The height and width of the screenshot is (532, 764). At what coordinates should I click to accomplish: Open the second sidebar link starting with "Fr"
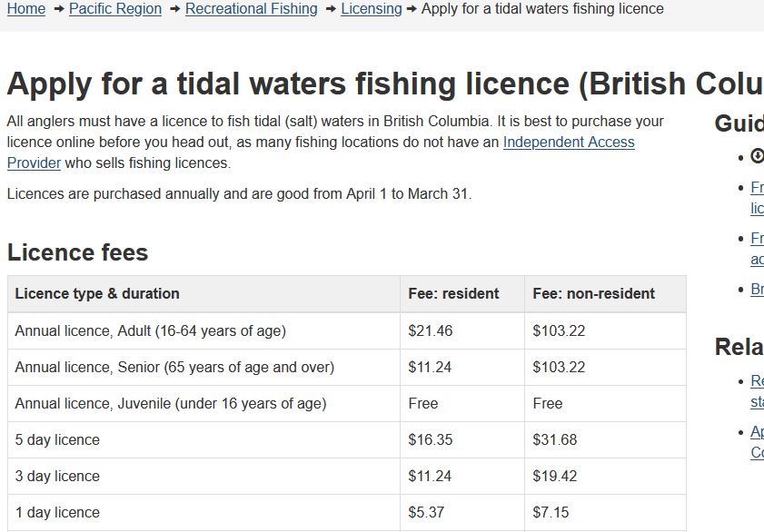[x=757, y=249]
